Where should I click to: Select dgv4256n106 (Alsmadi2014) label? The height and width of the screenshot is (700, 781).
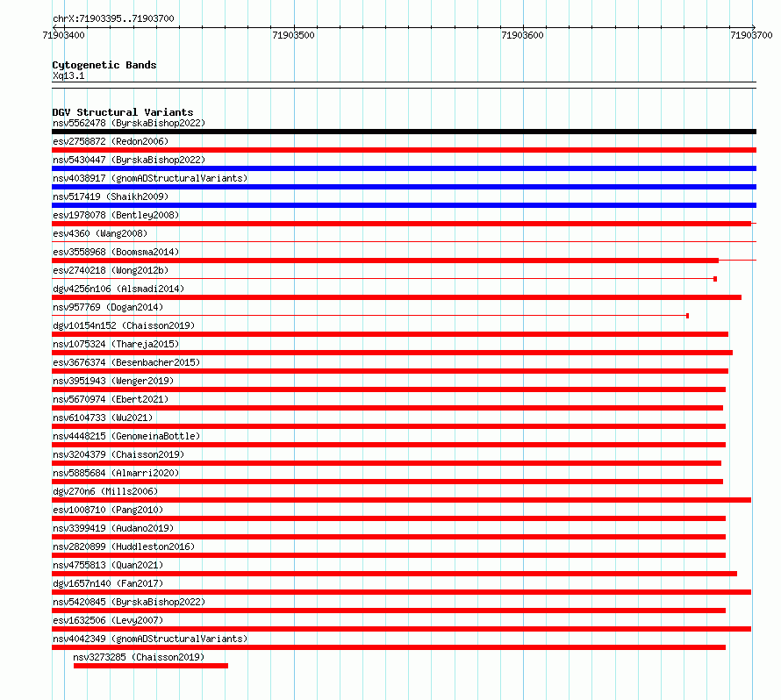click(118, 289)
